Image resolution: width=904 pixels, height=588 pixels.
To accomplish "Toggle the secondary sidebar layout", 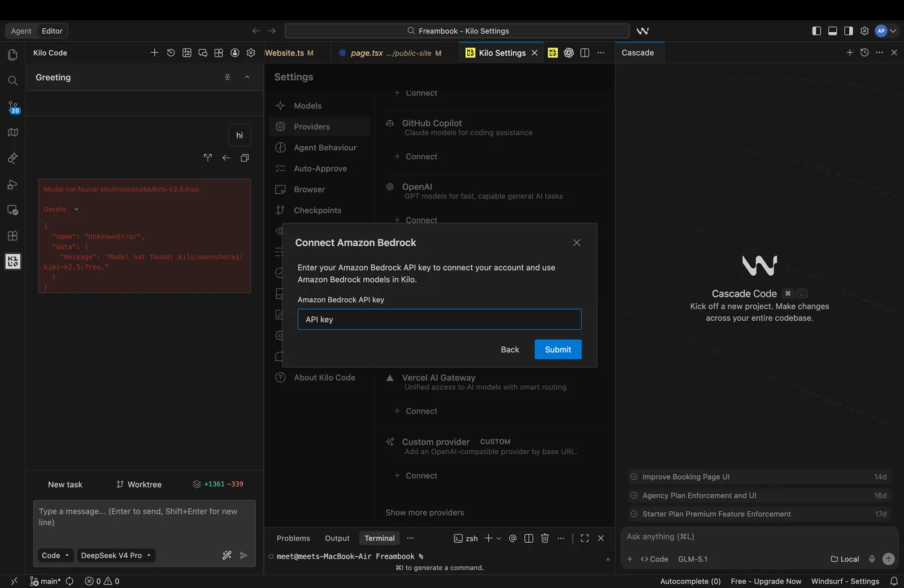I will [848, 31].
